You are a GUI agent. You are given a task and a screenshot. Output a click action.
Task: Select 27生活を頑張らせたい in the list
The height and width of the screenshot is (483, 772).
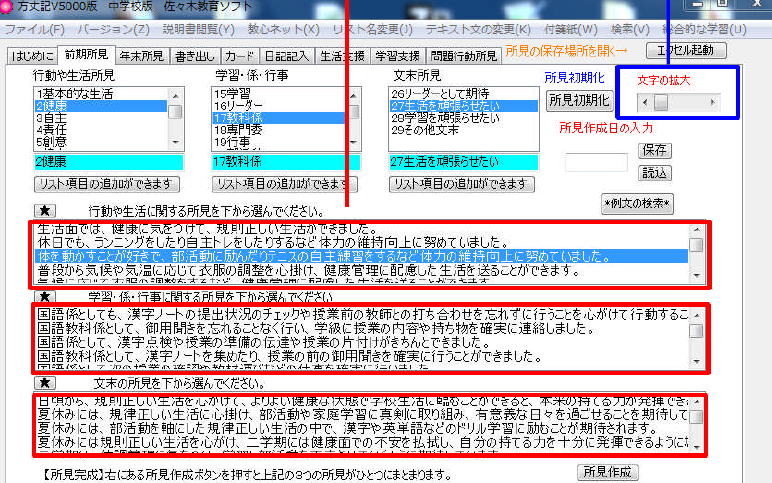tap(463, 106)
